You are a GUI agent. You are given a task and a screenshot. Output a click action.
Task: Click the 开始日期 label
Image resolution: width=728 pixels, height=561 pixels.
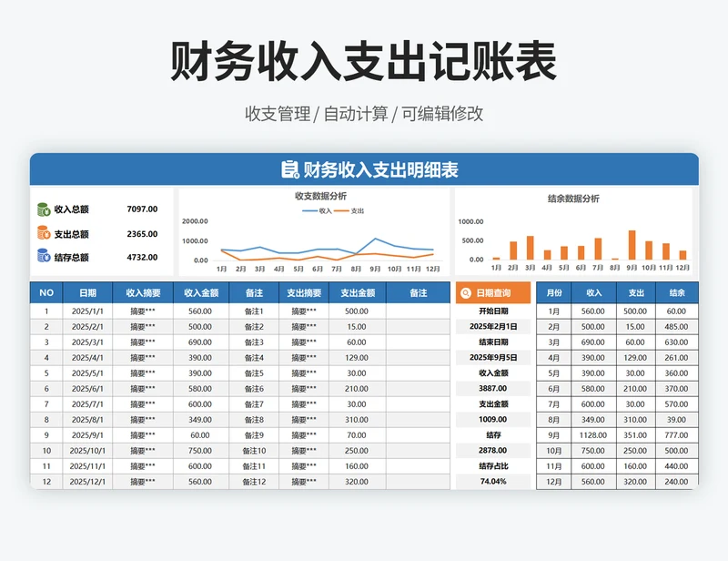click(x=493, y=311)
